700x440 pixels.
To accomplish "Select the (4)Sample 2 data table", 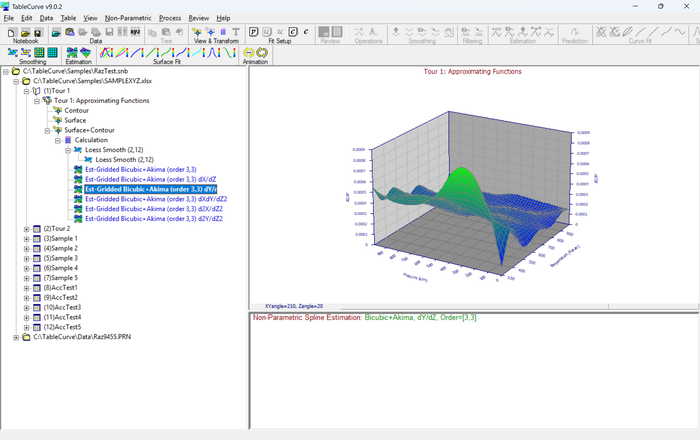I will [60, 248].
